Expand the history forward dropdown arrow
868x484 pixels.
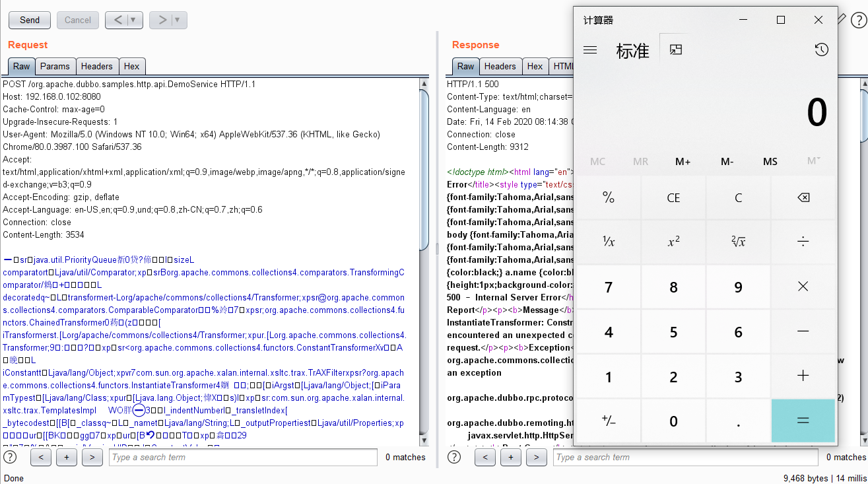tap(178, 20)
